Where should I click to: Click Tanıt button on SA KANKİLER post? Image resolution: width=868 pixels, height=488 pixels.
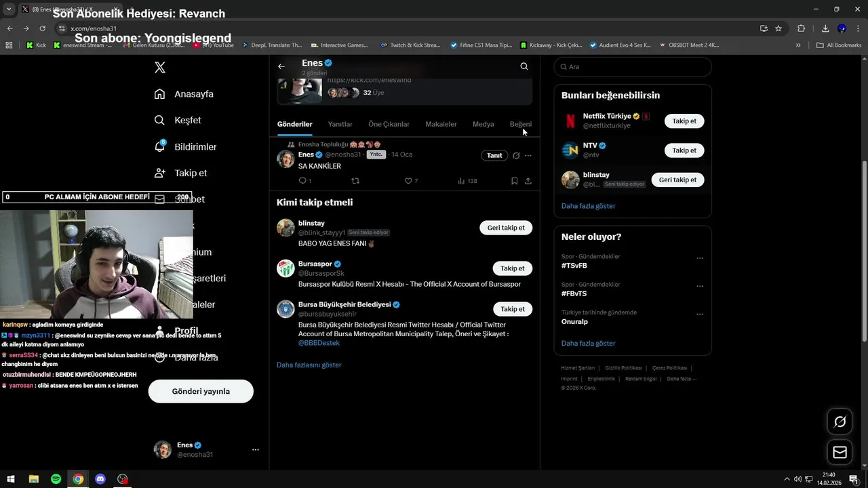click(495, 155)
